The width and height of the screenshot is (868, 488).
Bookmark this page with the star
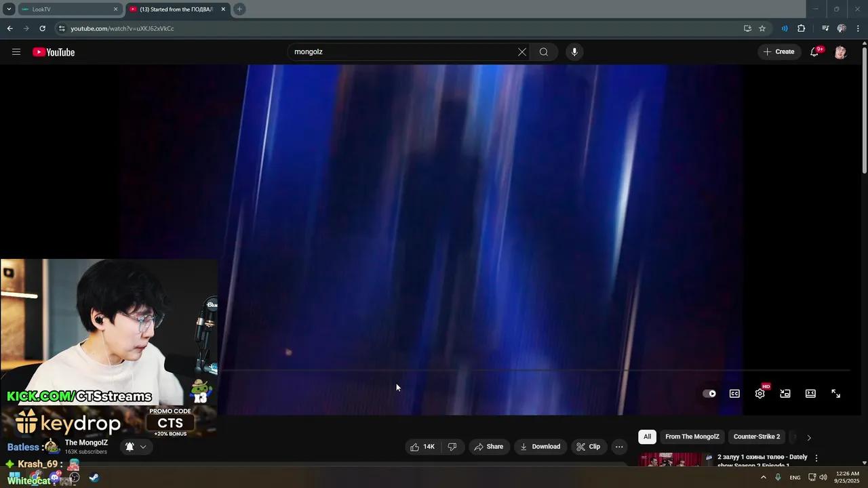tap(762, 28)
